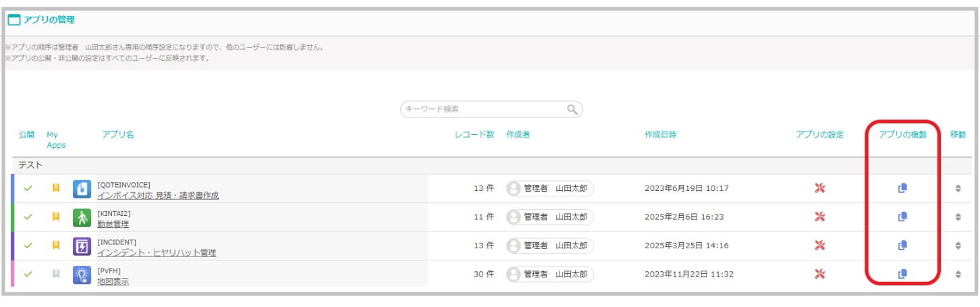Click the KINTAI2 walking-person app icon
Viewport: 980px width, 307px height.
[x=82, y=217]
